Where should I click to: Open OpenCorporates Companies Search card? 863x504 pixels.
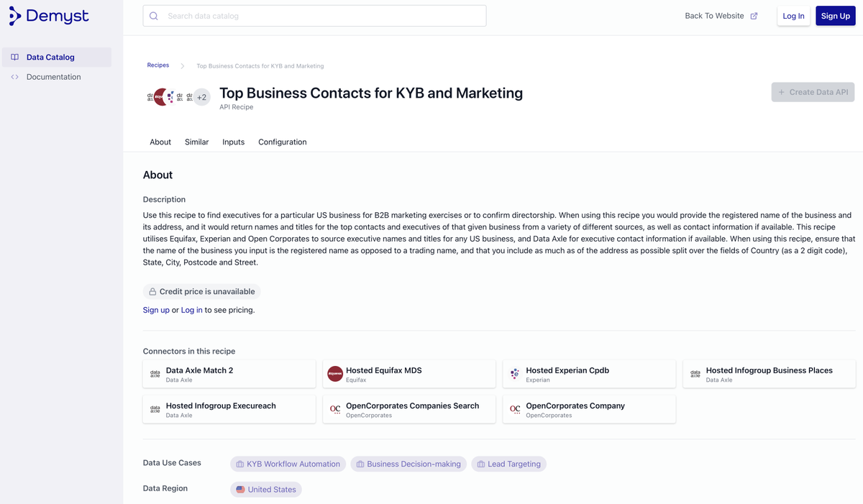[409, 409]
